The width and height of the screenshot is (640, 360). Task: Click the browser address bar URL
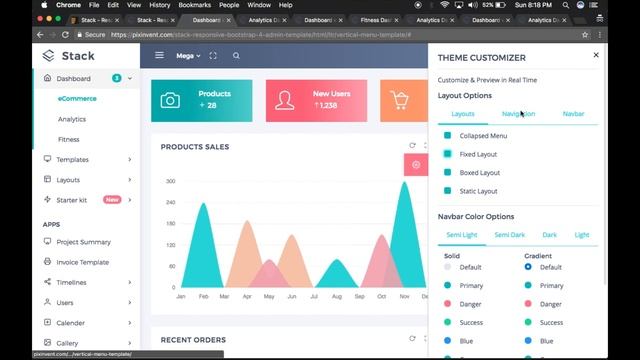pyautogui.click(x=261, y=35)
